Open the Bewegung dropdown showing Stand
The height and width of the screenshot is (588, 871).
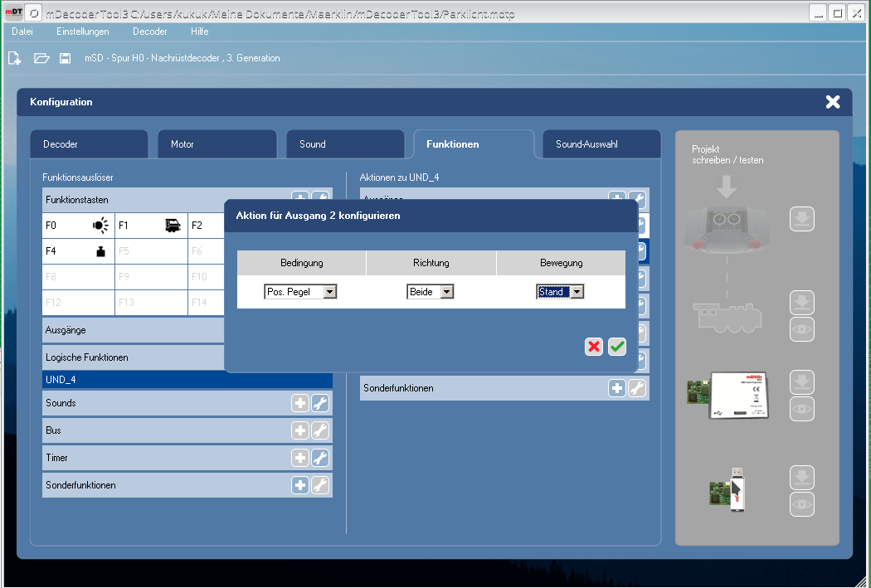pyautogui.click(x=561, y=292)
